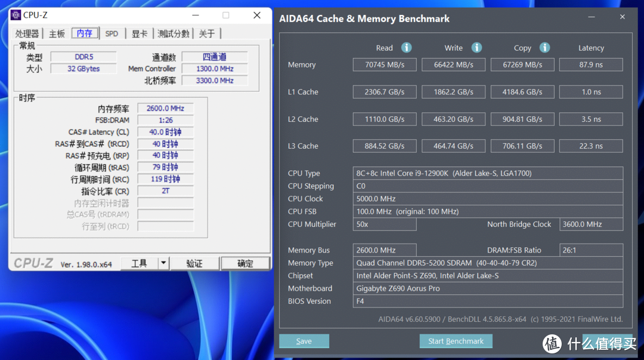644x360 pixels.
Task: Click the BIOS Version F4 field
Action: click(x=488, y=301)
